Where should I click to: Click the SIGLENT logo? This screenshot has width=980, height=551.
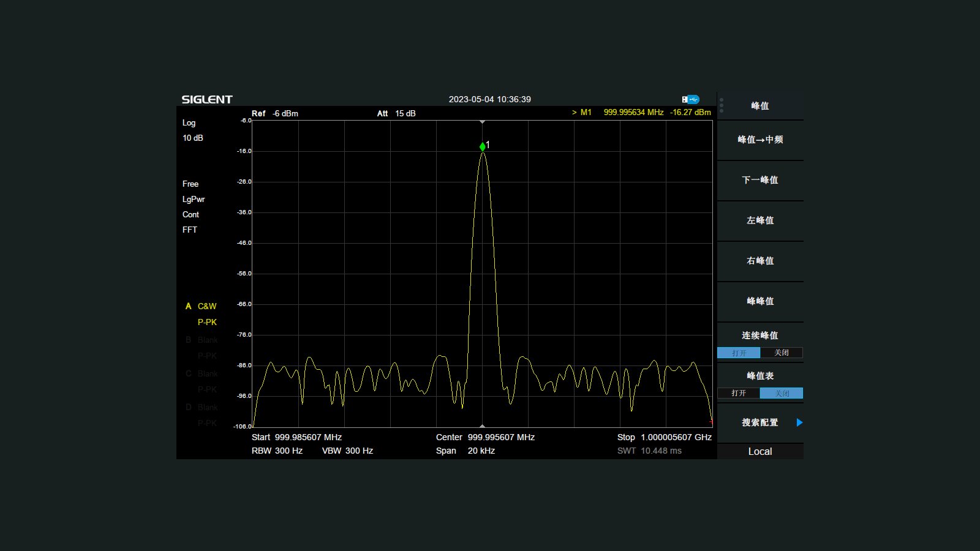tap(207, 99)
